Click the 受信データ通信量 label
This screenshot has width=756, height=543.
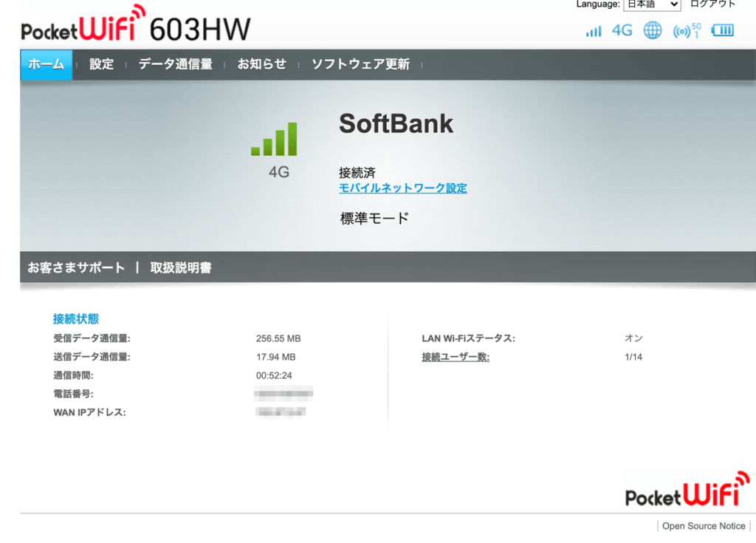click(x=92, y=339)
